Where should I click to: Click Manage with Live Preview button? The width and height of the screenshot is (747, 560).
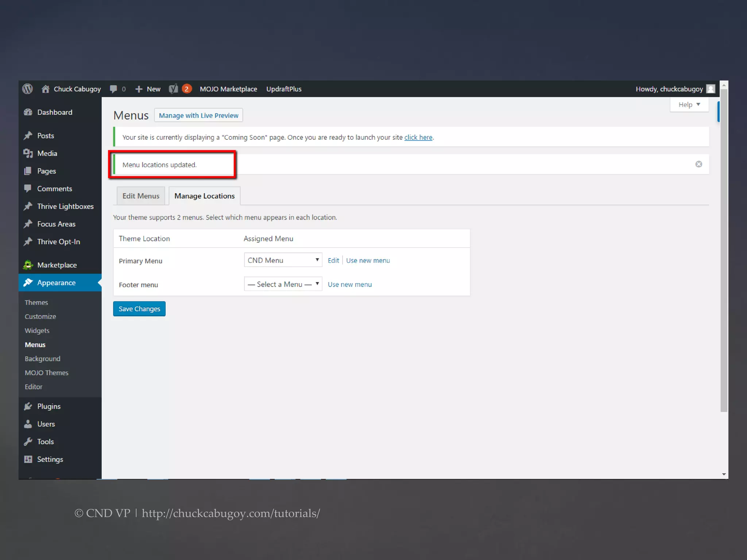pos(198,115)
